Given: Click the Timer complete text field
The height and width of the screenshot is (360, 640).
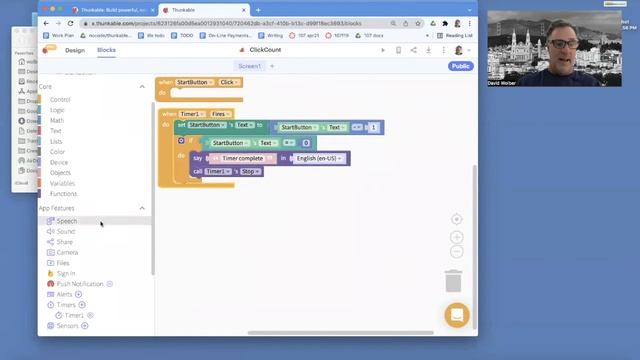Looking at the screenshot, I should click(242, 158).
